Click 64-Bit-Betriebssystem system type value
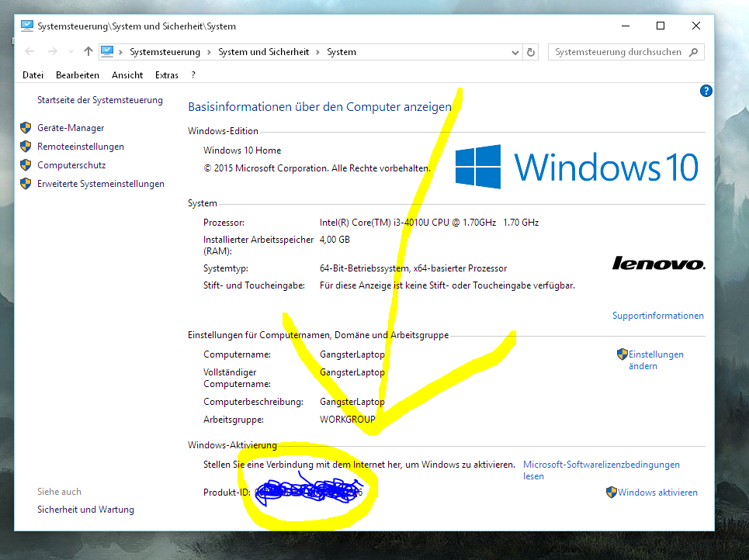 point(413,268)
